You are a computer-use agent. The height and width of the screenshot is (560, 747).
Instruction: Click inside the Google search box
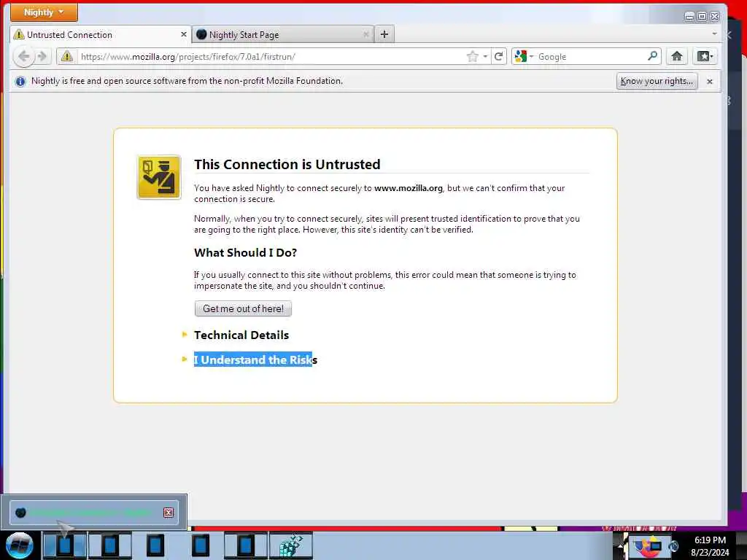(591, 56)
